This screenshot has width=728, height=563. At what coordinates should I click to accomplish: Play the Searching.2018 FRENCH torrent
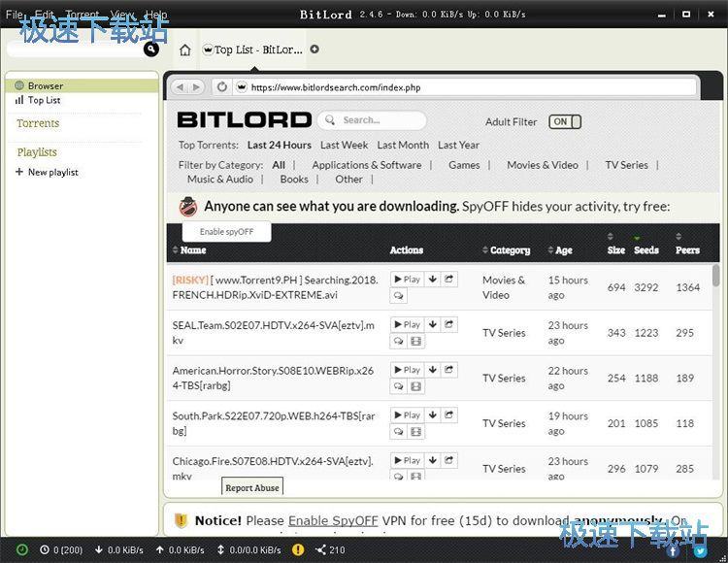(407, 279)
